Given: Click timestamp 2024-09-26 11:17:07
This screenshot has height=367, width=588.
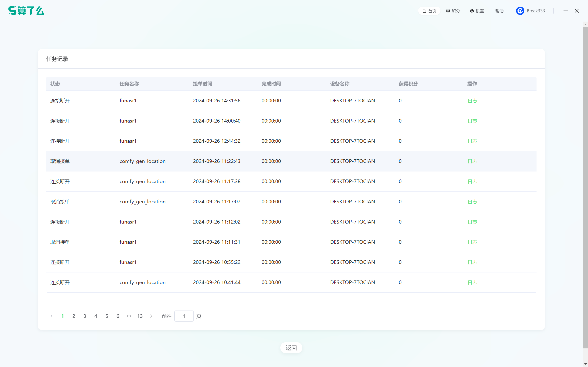Looking at the screenshot, I should (217, 202).
